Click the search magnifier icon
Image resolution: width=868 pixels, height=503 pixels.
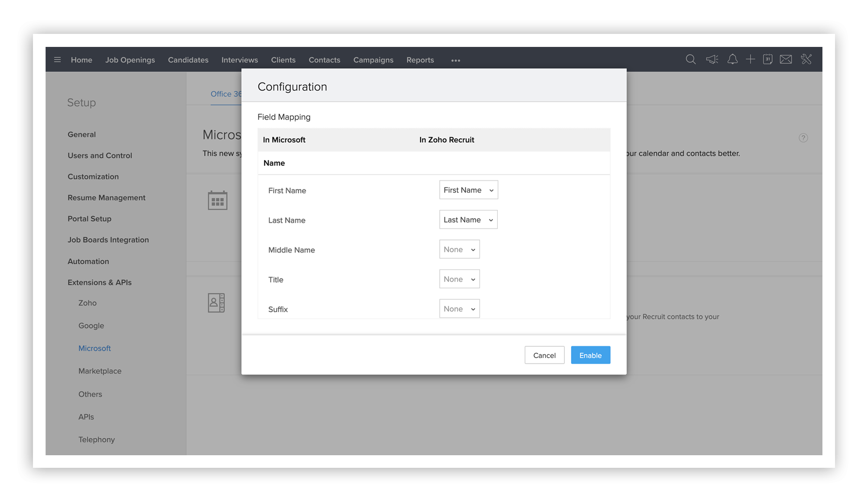pyautogui.click(x=690, y=60)
